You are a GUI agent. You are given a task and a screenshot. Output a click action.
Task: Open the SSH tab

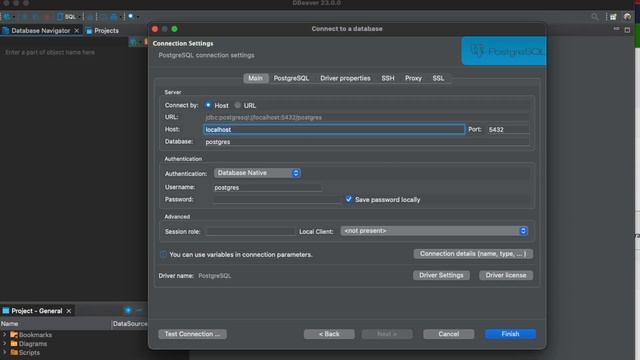click(388, 78)
